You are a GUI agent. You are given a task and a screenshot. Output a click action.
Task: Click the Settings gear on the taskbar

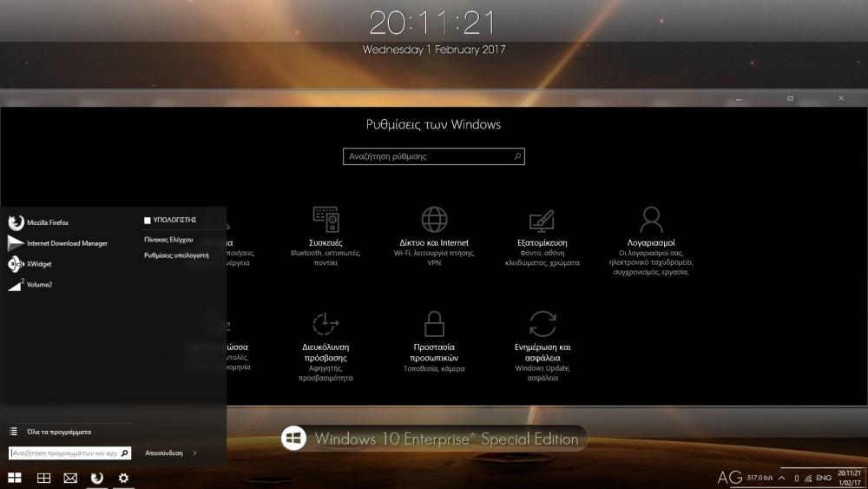[x=123, y=478]
